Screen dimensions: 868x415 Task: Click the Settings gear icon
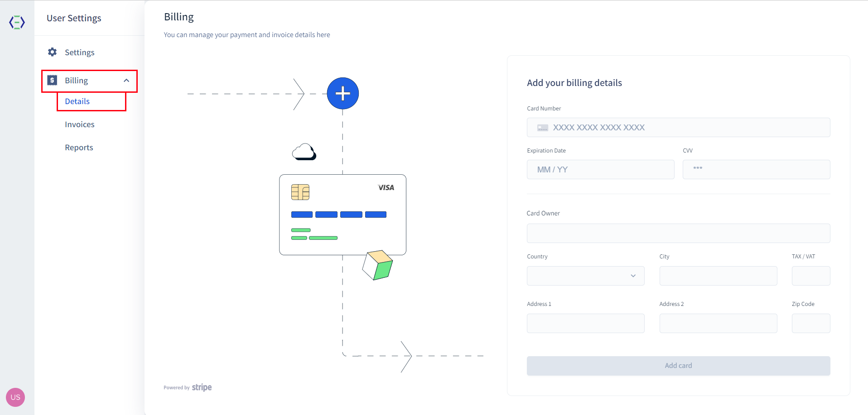pos(53,52)
